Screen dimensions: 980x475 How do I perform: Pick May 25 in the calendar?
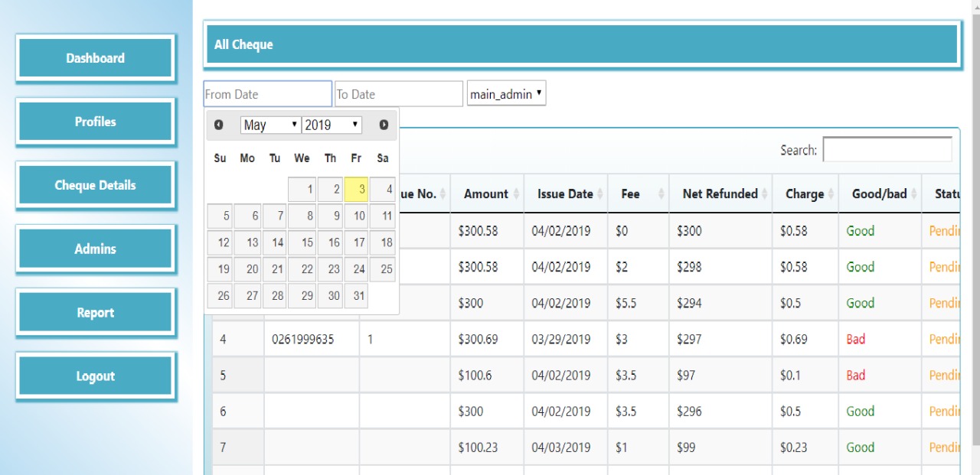click(383, 269)
